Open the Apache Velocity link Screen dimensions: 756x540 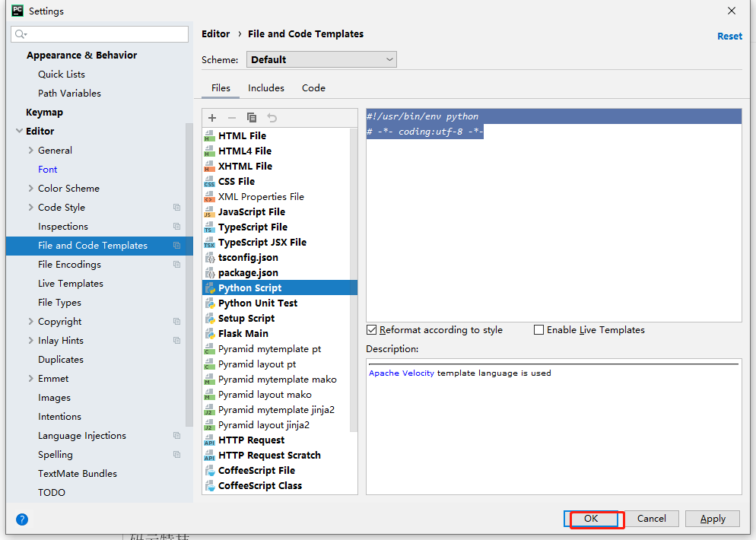click(x=401, y=373)
